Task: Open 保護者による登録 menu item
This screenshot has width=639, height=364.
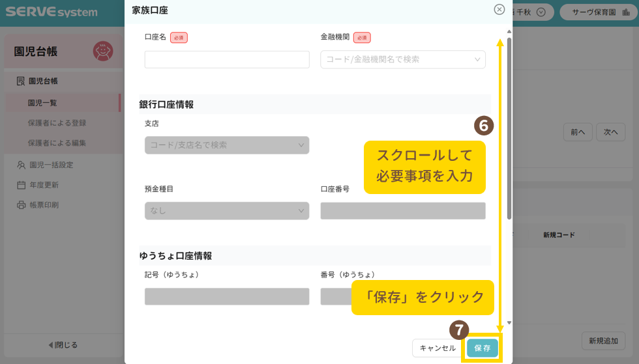Action: point(57,123)
